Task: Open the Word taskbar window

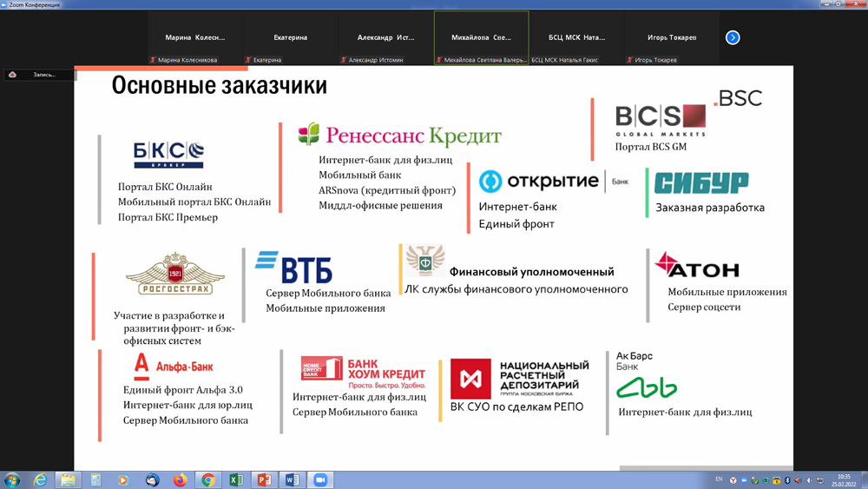Action: (293, 480)
